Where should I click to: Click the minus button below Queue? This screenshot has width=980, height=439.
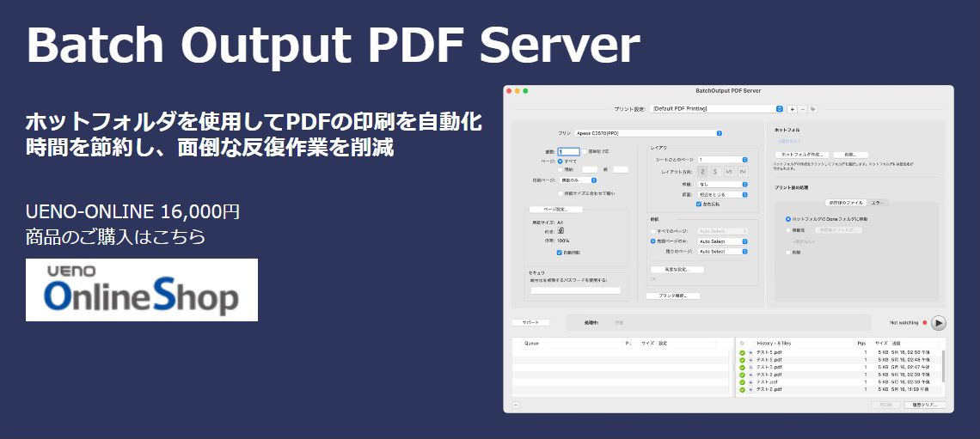[x=516, y=405]
